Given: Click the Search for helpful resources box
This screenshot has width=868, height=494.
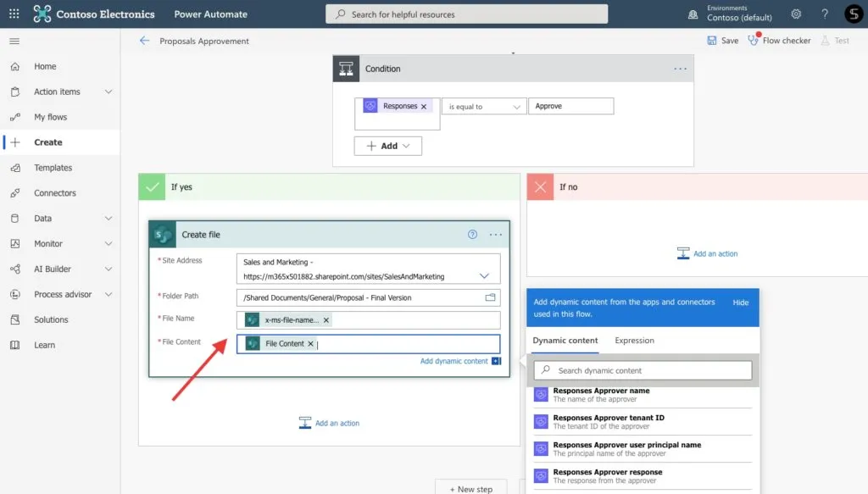Looking at the screenshot, I should 467,14.
